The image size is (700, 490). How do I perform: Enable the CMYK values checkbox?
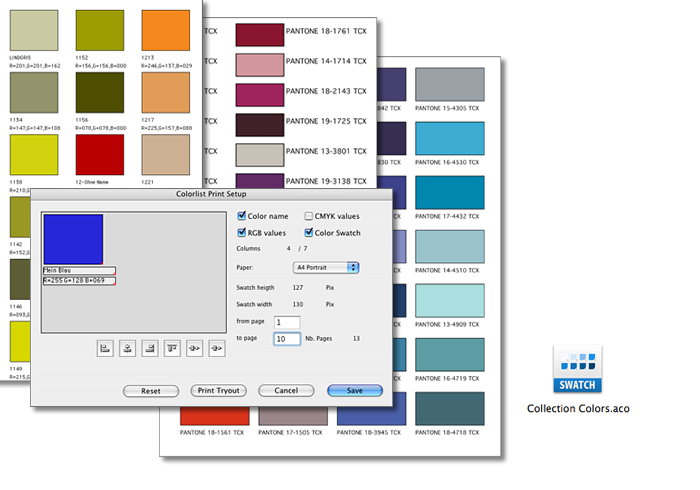(x=308, y=216)
